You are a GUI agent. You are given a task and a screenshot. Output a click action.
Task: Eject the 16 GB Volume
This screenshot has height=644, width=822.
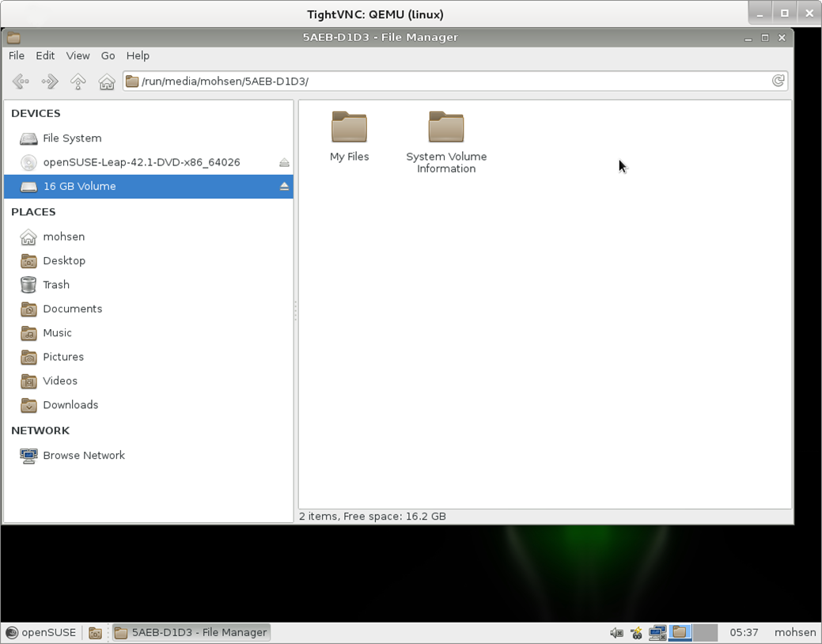[x=284, y=187]
